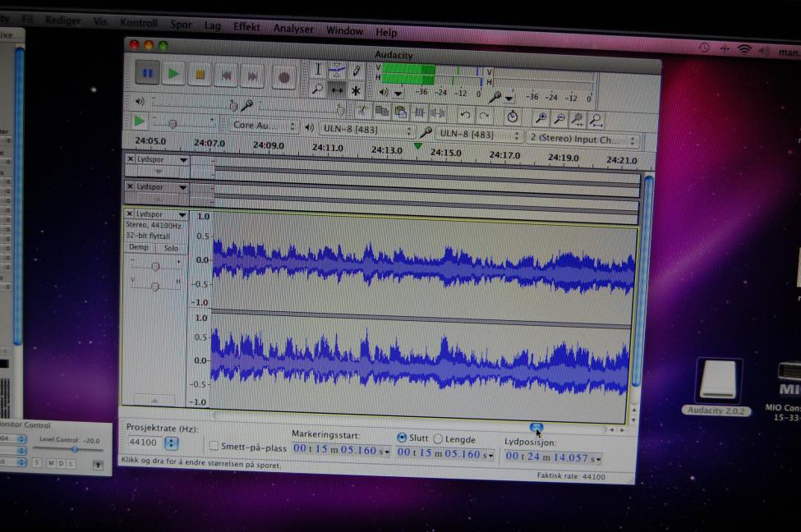Screen dimensions: 801x532
Task: Open the 2 (Stereo) Input Channels dropdown
Action: coord(582,139)
